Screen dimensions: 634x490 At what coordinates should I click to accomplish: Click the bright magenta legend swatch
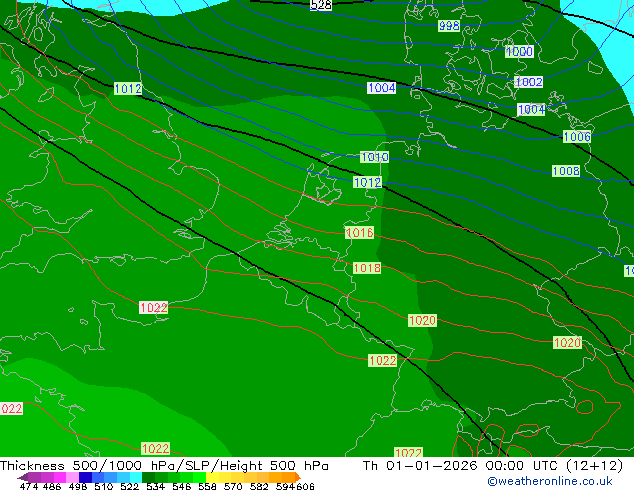(x=60, y=477)
